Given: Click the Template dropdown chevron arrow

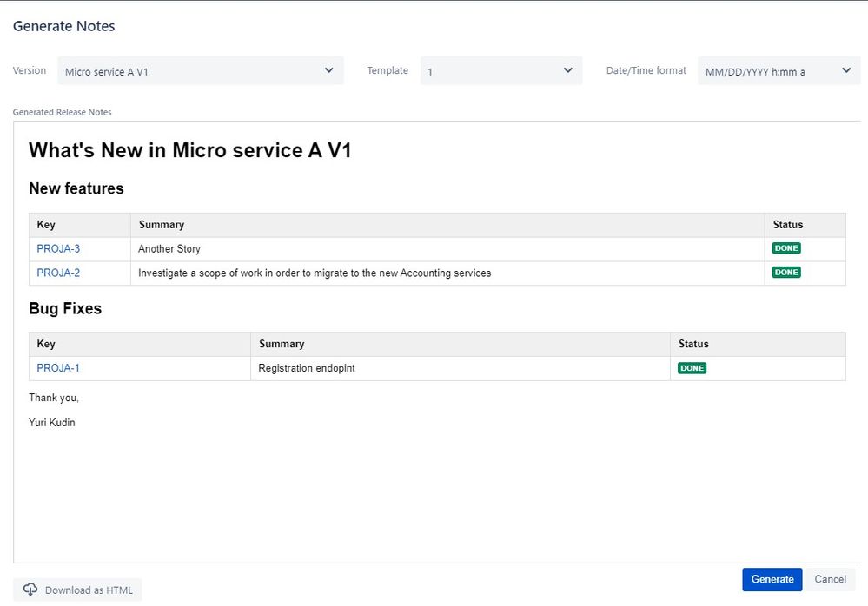Looking at the screenshot, I should (x=567, y=70).
